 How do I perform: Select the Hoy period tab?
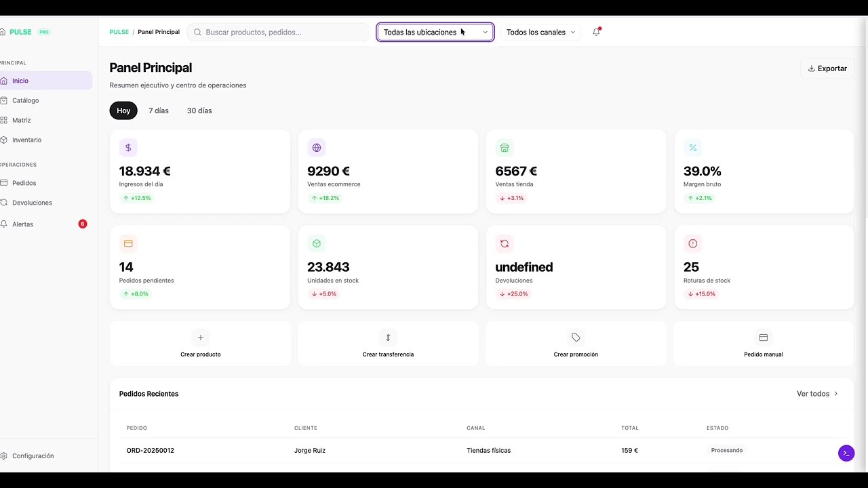pos(123,110)
